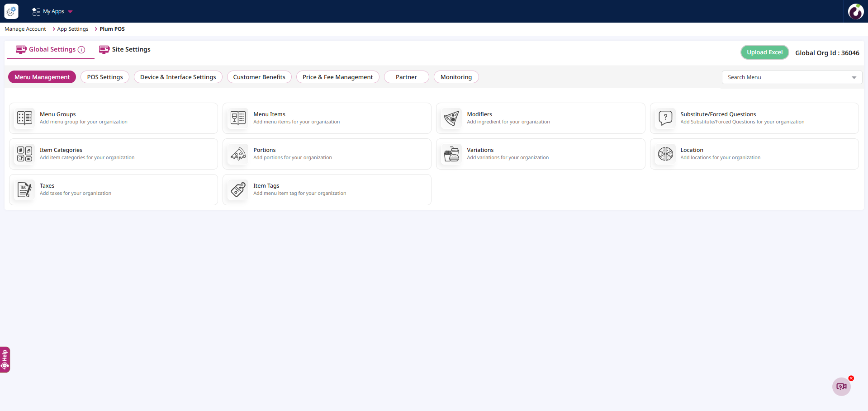This screenshot has width=868, height=411.
Task: Click the Substitute/Forced Questions question-mark icon
Action: [x=665, y=118]
